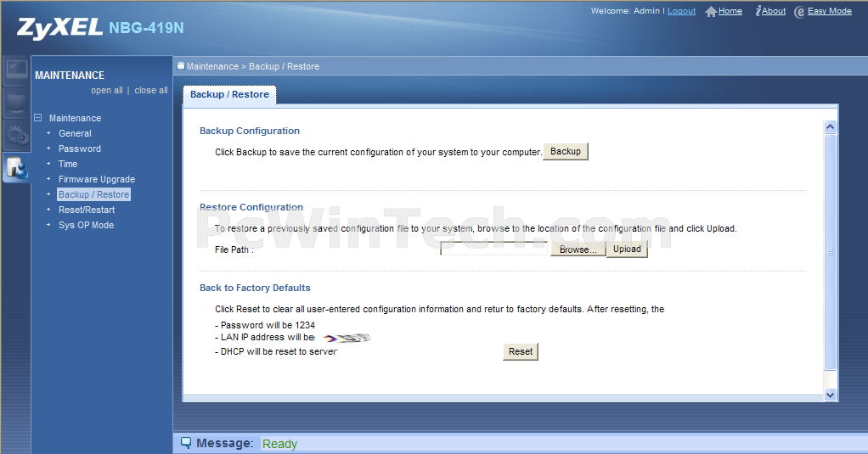Click the Backup button
Screen dimensions: 868x454
(x=566, y=152)
